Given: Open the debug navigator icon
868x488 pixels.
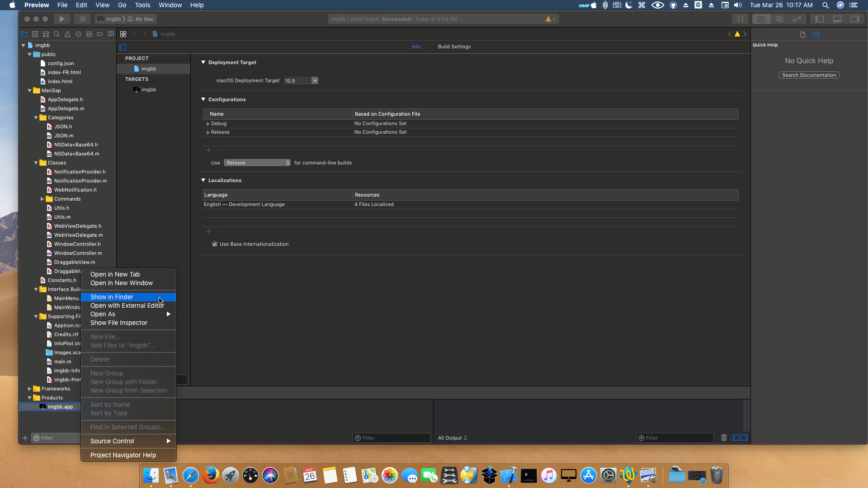Looking at the screenshot, I should click(x=89, y=34).
